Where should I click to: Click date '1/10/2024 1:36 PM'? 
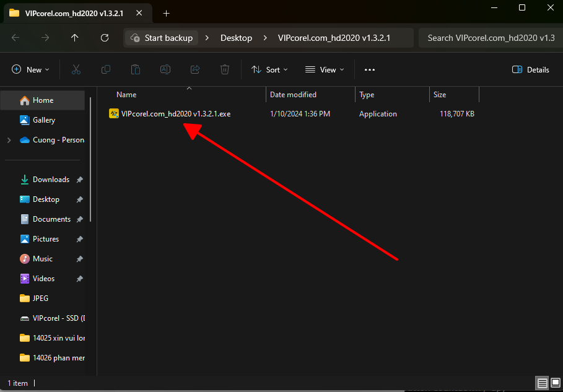300,114
